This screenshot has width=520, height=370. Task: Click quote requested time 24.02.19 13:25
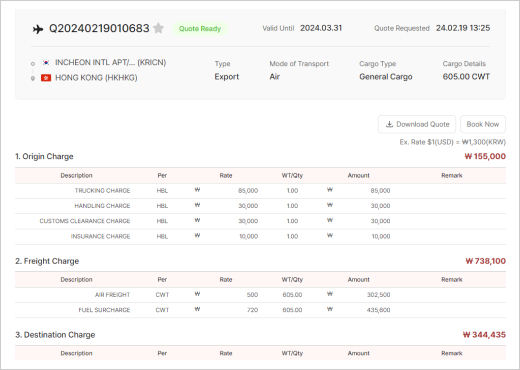point(463,28)
